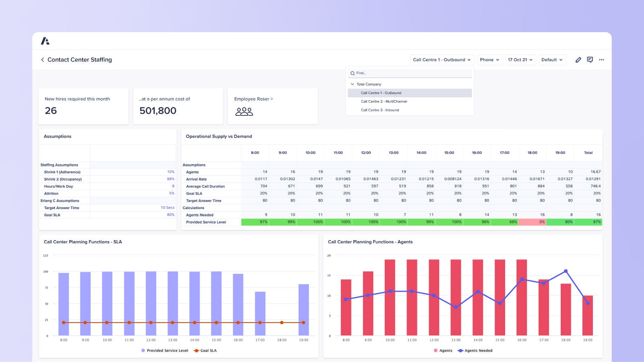Select Call Centre 2 - MultiChannel
644x362 pixels.
(384, 101)
